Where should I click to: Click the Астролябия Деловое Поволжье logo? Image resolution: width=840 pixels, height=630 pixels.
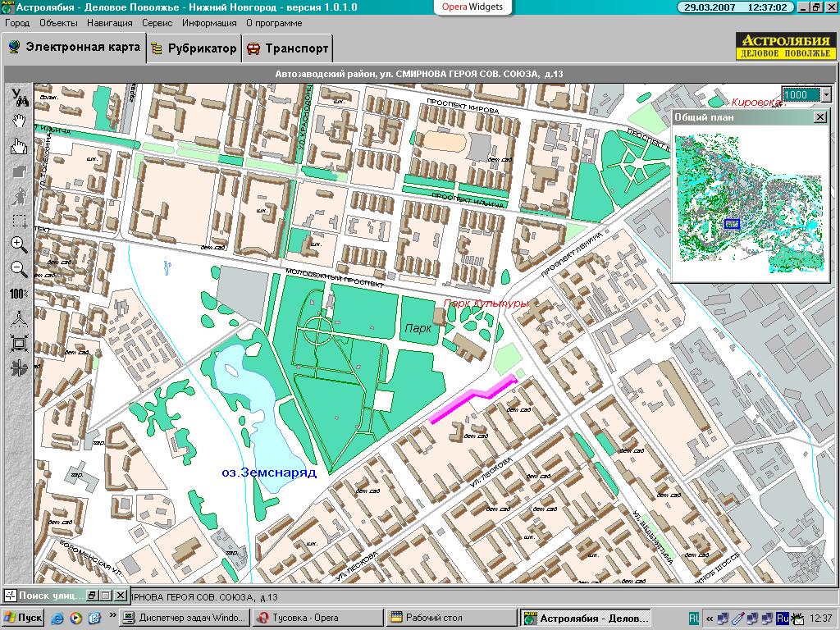[785, 46]
